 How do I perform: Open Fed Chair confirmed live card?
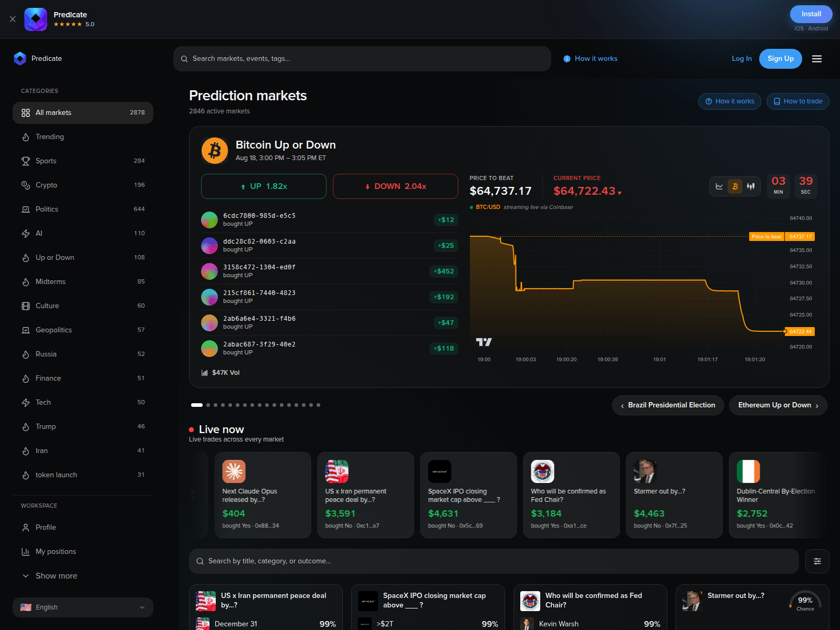tap(572, 495)
